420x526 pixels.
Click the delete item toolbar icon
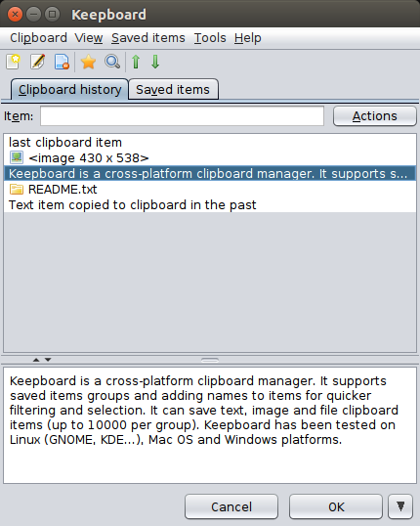click(x=62, y=62)
